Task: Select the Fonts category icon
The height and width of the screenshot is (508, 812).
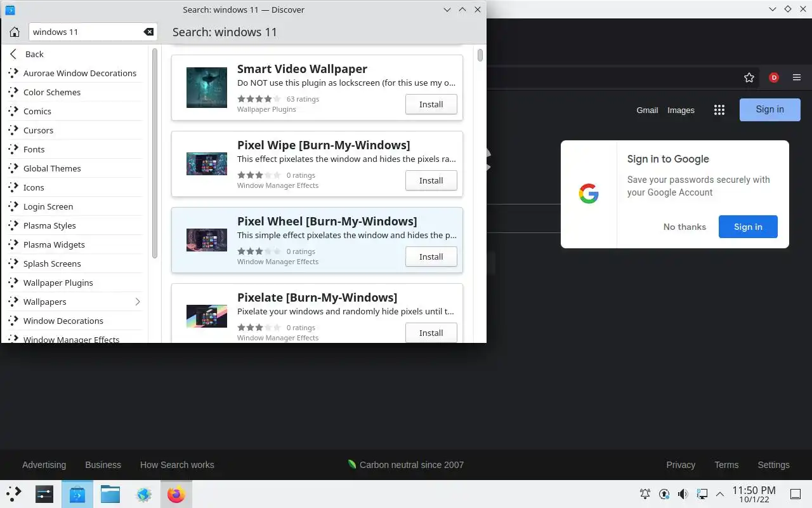Action: coord(13,149)
